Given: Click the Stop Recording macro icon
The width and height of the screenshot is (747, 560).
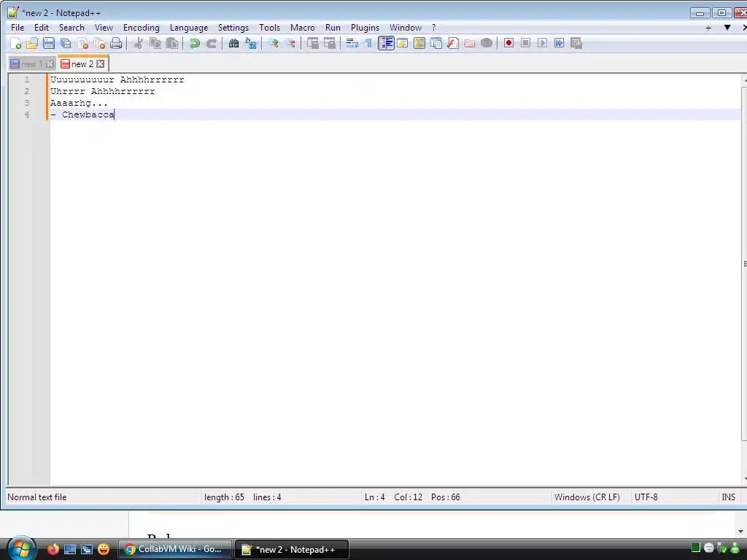Looking at the screenshot, I should tap(525, 43).
